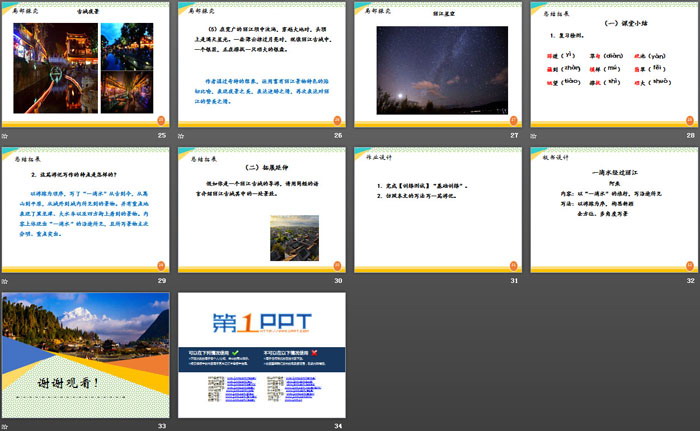
Task: Click slide number label 26
Action: coord(338,135)
